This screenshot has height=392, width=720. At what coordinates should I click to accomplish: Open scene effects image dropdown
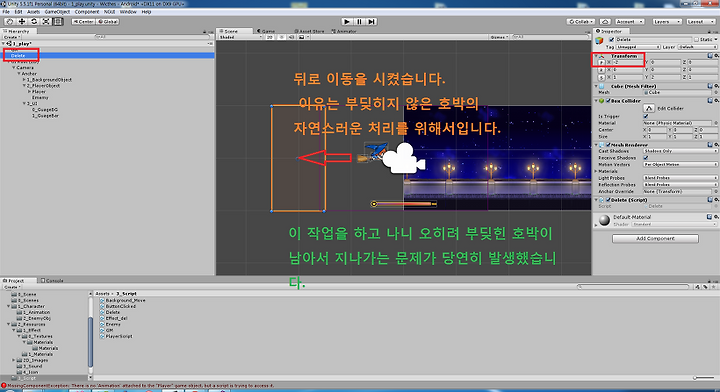(x=303, y=37)
